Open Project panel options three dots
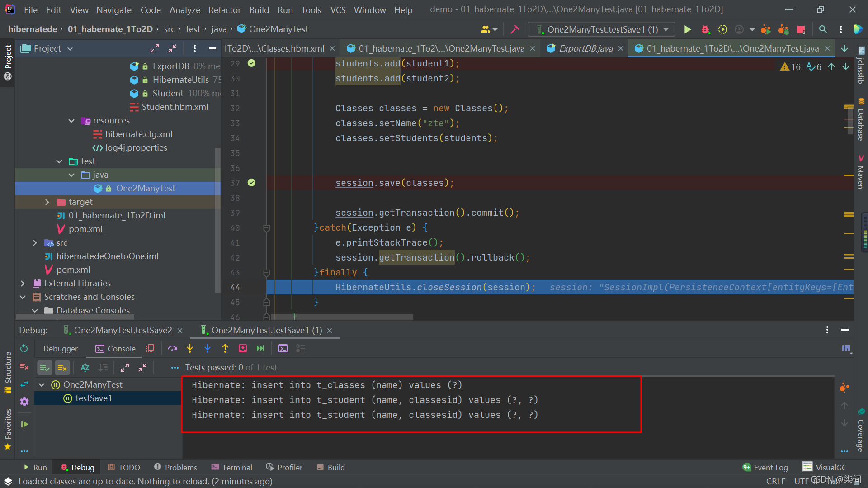Image resolution: width=868 pixels, height=488 pixels. click(x=194, y=48)
